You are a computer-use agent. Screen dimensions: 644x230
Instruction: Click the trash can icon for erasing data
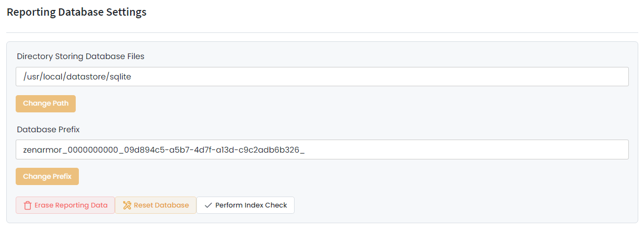(x=28, y=205)
